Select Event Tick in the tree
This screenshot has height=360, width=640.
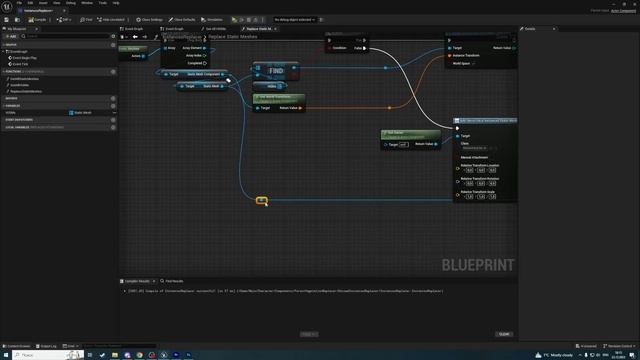click(x=20, y=64)
